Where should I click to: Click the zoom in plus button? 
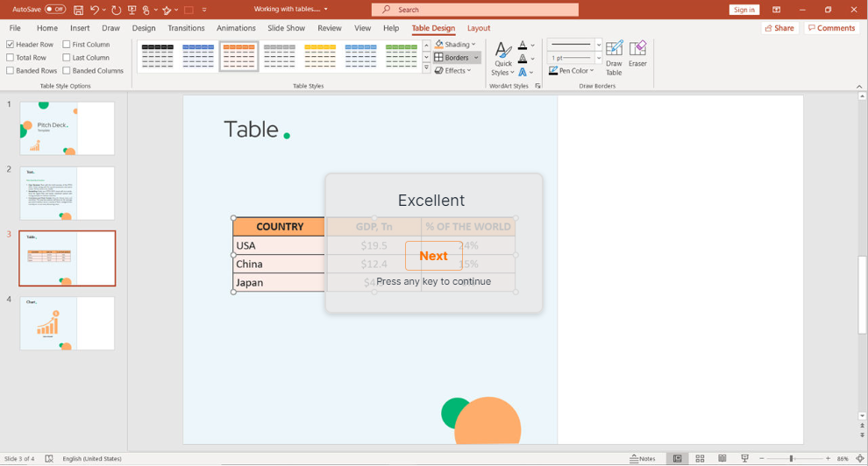tap(829, 458)
